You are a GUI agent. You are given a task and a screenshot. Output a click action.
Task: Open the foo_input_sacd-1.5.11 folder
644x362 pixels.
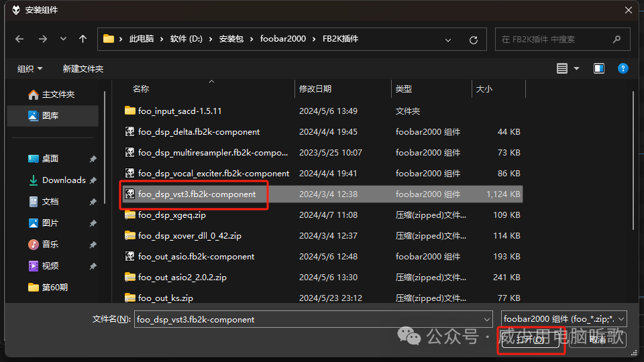[x=179, y=111]
